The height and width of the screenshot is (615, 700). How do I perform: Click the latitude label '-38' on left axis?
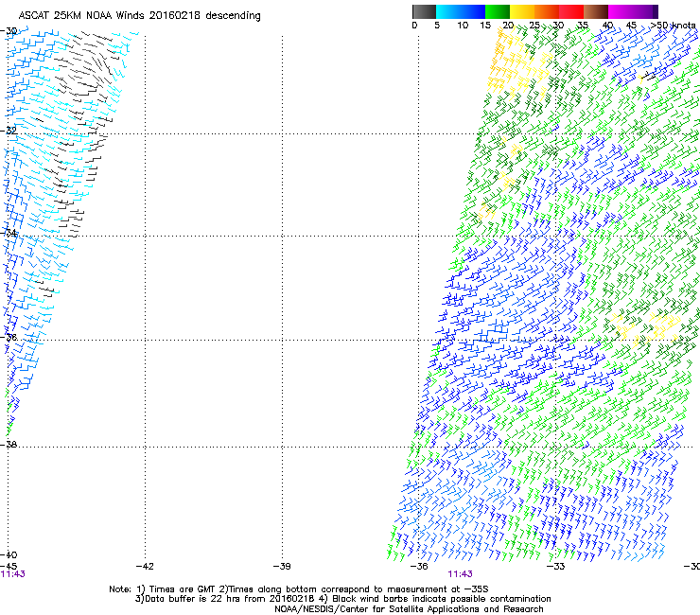pos(9,445)
